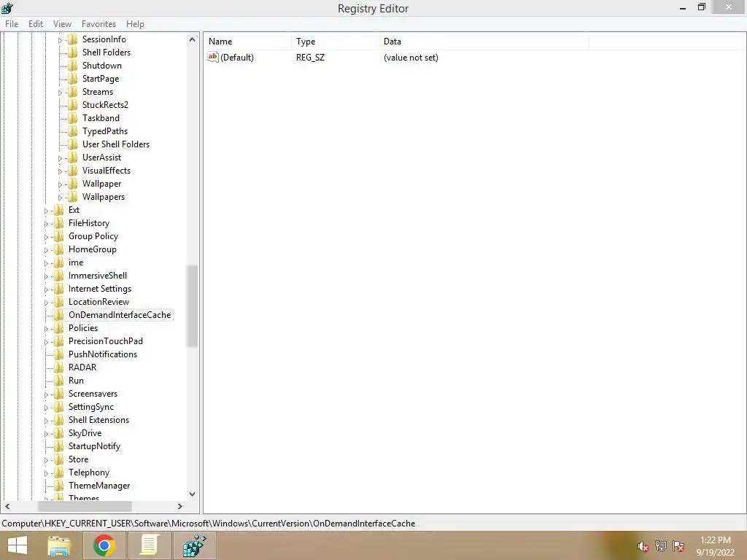Click the registry path in the status bar
This screenshot has height=560, width=747.
(x=208, y=524)
